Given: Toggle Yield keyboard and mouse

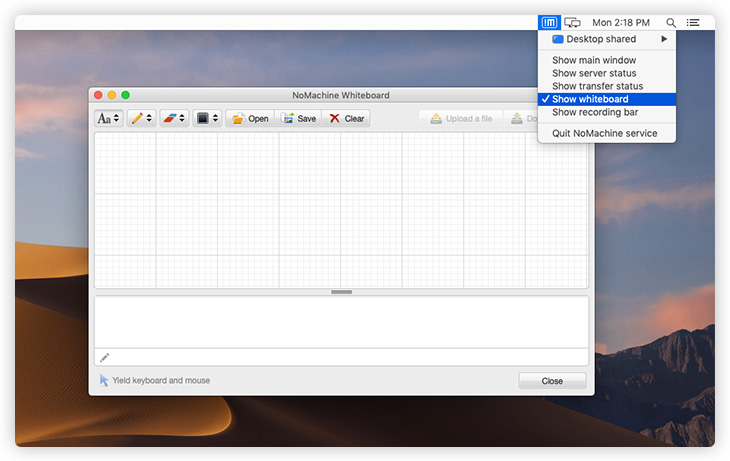Looking at the screenshot, I should point(155,380).
